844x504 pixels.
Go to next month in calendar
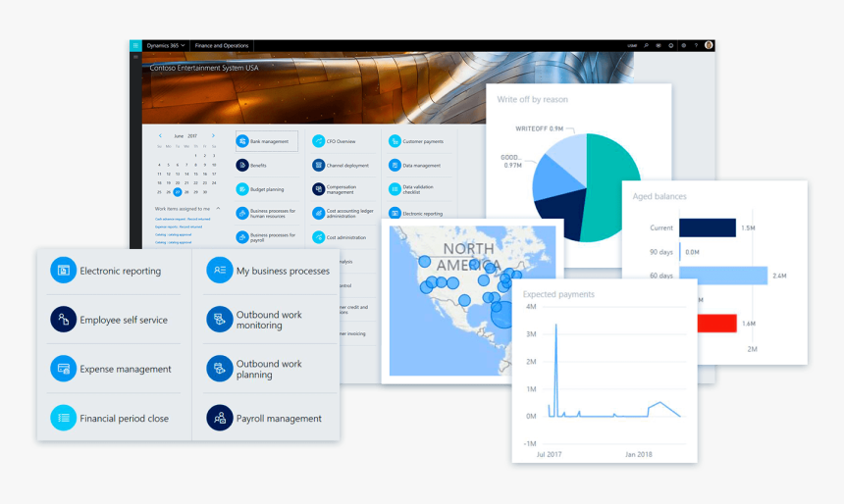[213, 135]
